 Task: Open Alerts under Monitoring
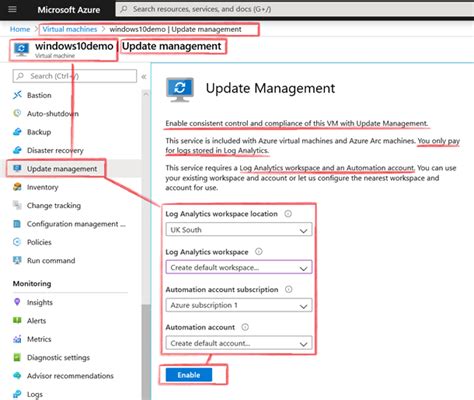pyautogui.click(x=36, y=321)
